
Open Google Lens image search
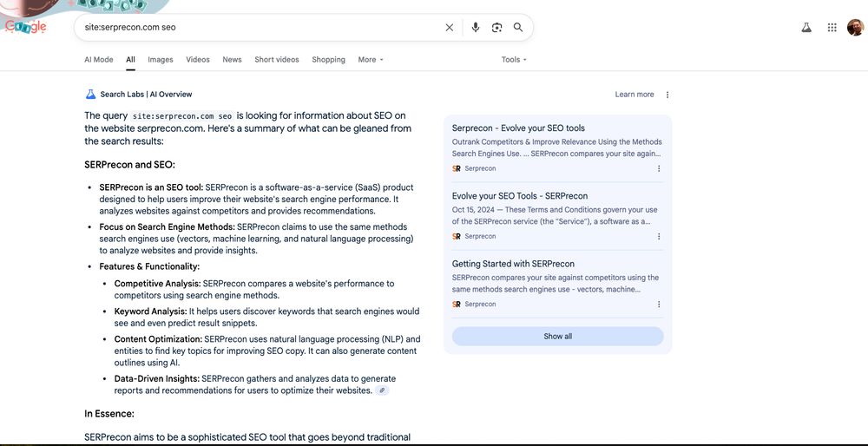coord(496,28)
